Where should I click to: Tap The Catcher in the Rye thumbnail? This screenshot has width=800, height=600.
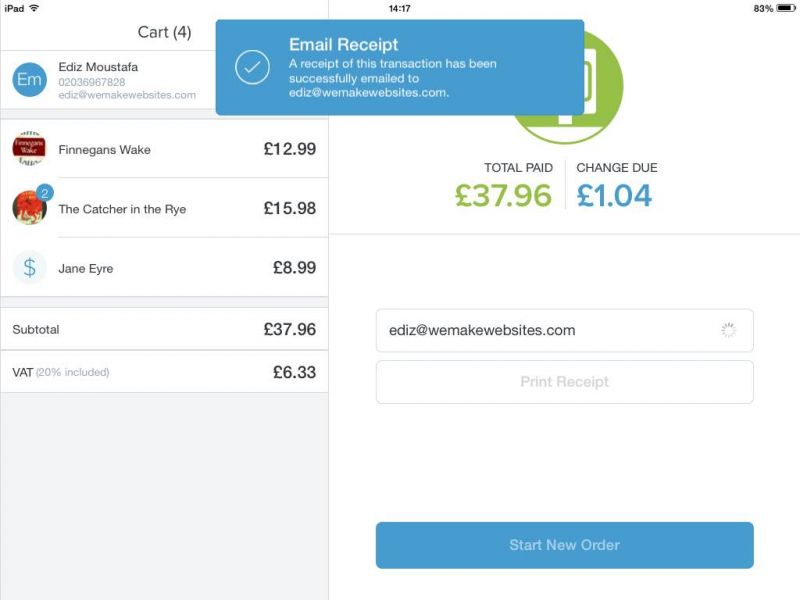29,208
